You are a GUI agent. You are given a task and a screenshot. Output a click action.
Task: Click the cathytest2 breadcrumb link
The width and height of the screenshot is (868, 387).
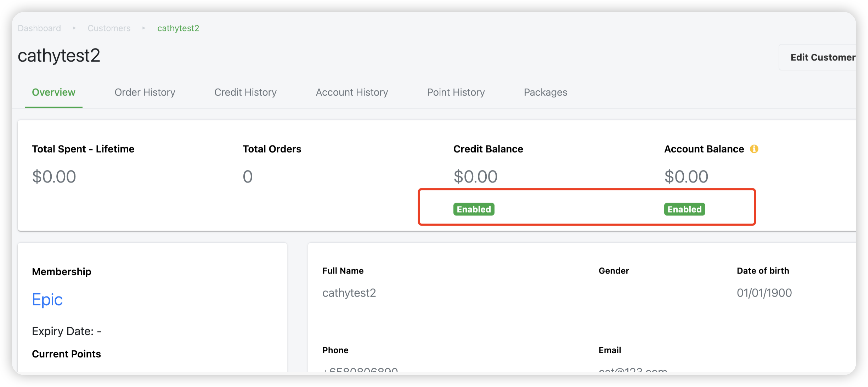point(178,28)
